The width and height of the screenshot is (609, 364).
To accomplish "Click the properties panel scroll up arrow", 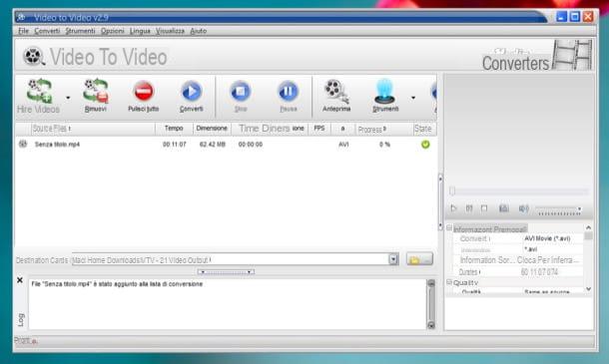I will click(588, 227).
